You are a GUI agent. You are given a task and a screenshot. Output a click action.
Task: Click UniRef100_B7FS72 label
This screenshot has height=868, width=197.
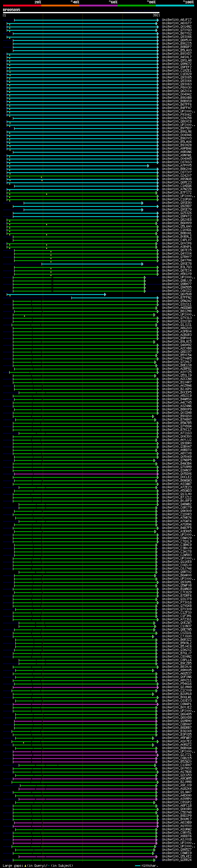tap(177, 193)
